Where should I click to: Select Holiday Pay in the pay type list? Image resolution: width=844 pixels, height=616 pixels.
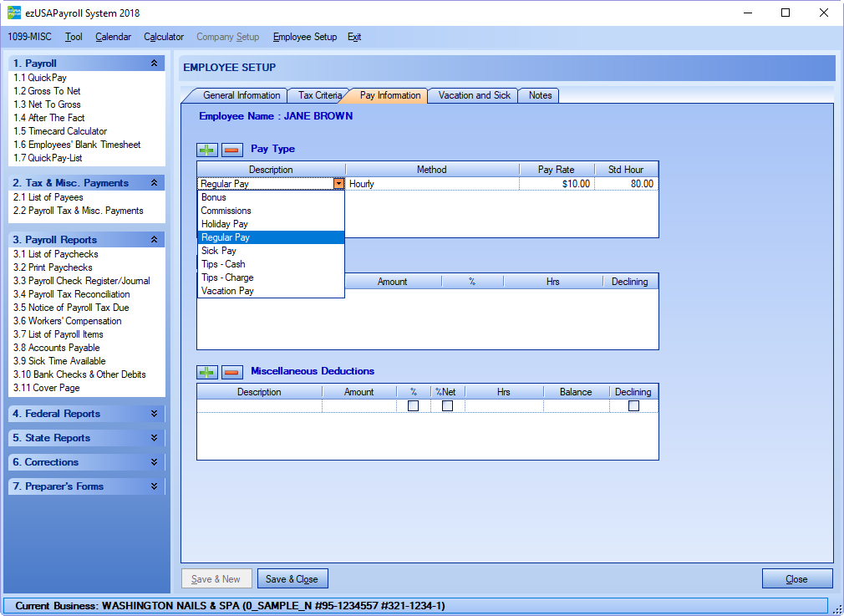[x=224, y=224]
